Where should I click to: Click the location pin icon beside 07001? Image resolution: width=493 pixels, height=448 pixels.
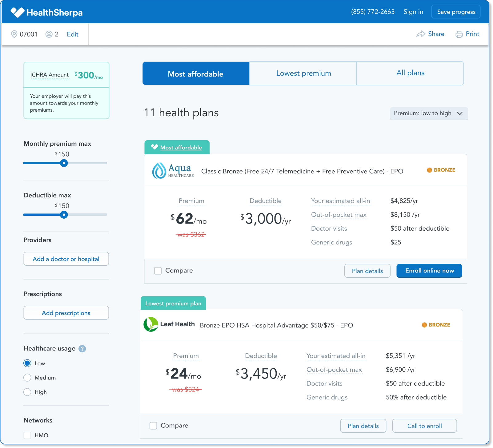click(14, 34)
